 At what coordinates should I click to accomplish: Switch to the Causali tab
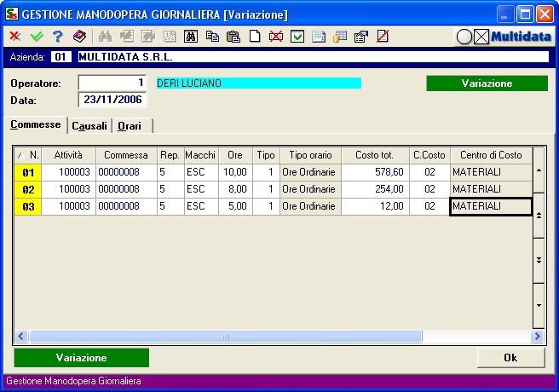[x=89, y=126]
